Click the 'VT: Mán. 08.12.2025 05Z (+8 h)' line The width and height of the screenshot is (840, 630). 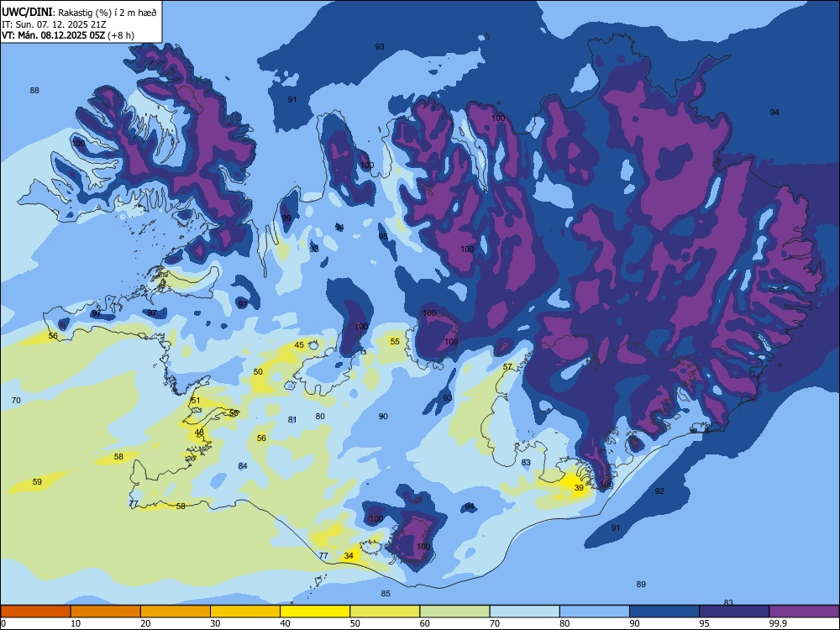point(68,35)
